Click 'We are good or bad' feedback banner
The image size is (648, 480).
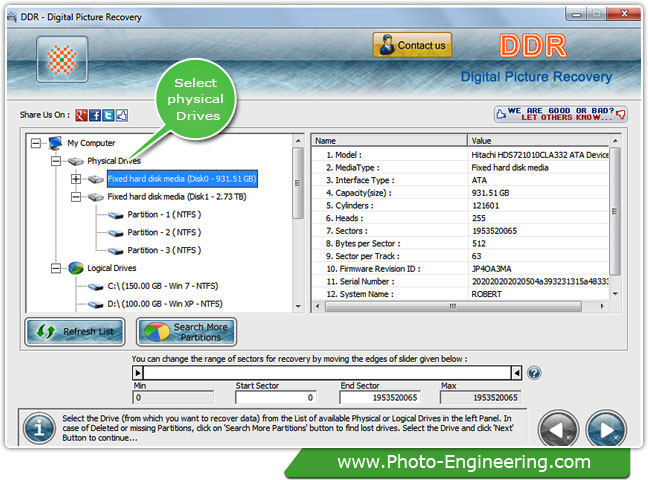pos(560,114)
